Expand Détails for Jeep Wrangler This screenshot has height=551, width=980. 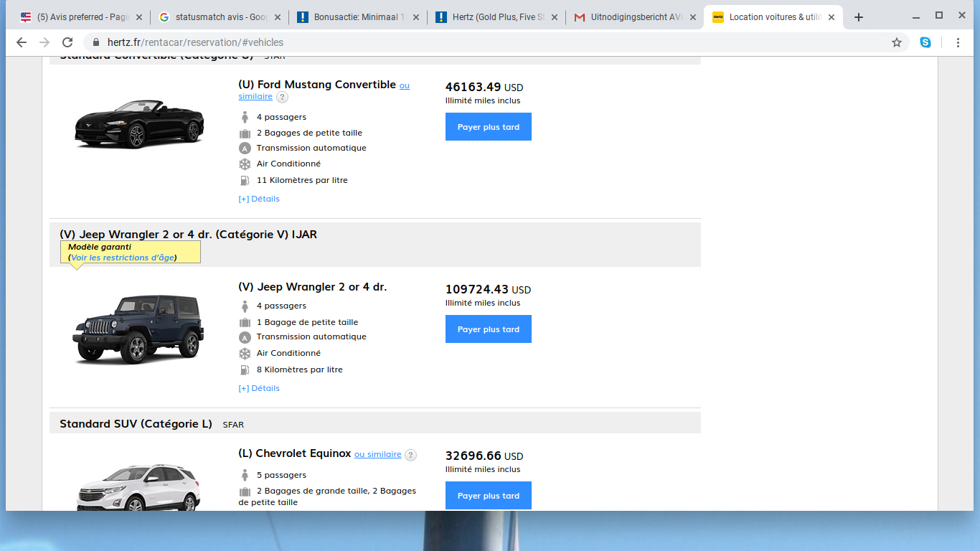point(259,388)
